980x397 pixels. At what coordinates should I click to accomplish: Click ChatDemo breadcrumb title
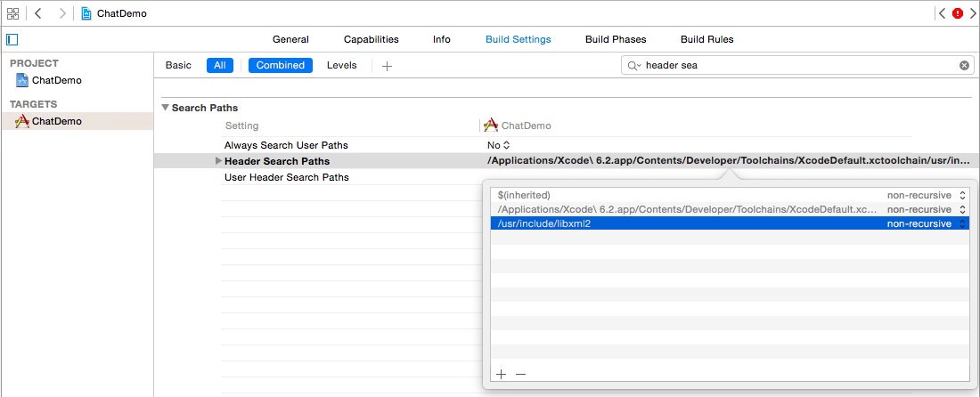point(122,13)
